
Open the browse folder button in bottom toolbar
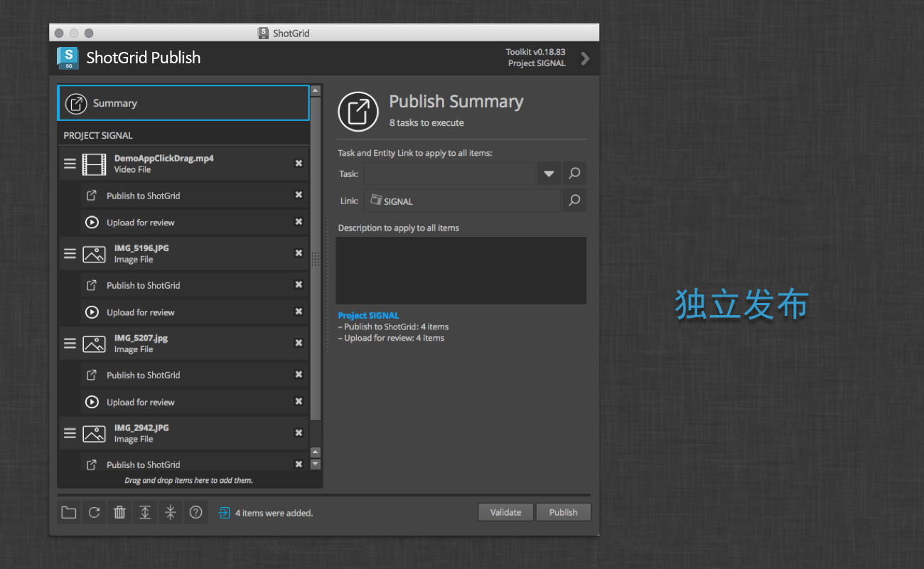(68, 512)
